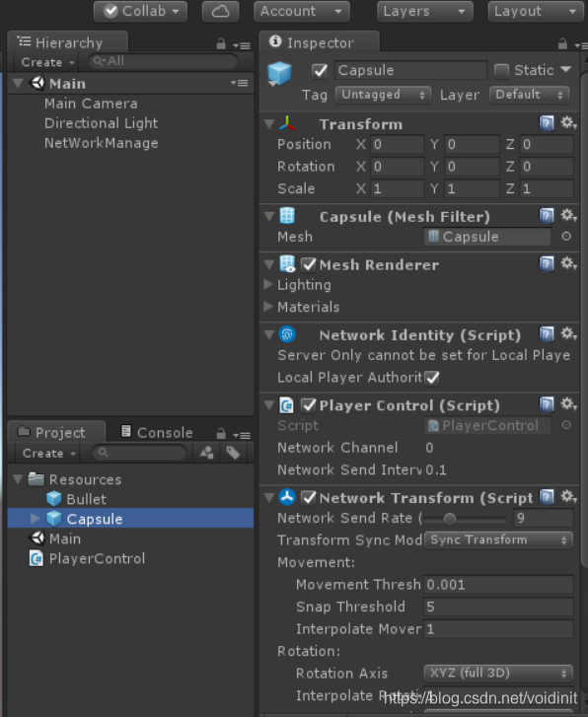Collapse the Main scene in Hierarchy
This screenshot has height=717, width=588.
coord(18,83)
